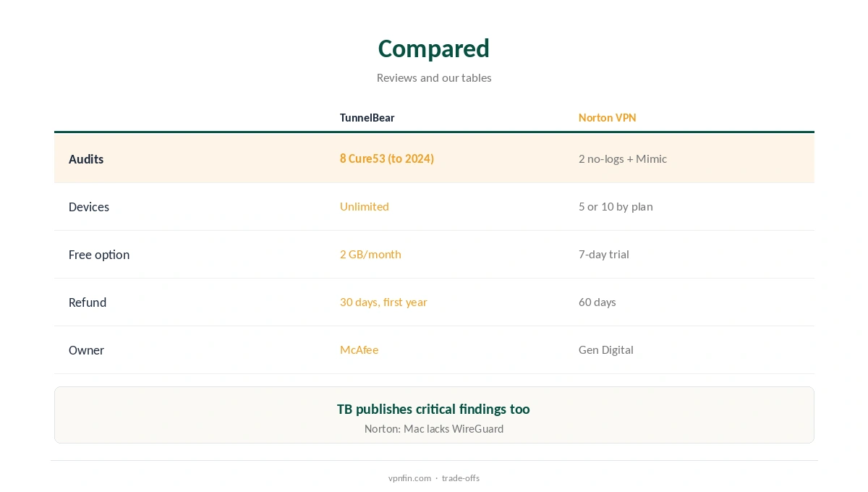The image size is (868, 492).
Task: Click the Norton VPN column header
Action: [608, 117]
